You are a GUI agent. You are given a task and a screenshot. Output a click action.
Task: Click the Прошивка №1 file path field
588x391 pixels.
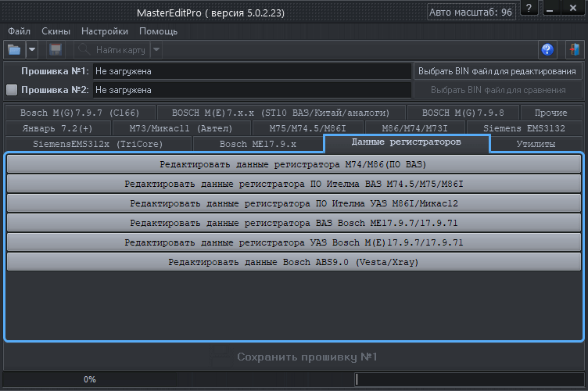click(x=251, y=71)
